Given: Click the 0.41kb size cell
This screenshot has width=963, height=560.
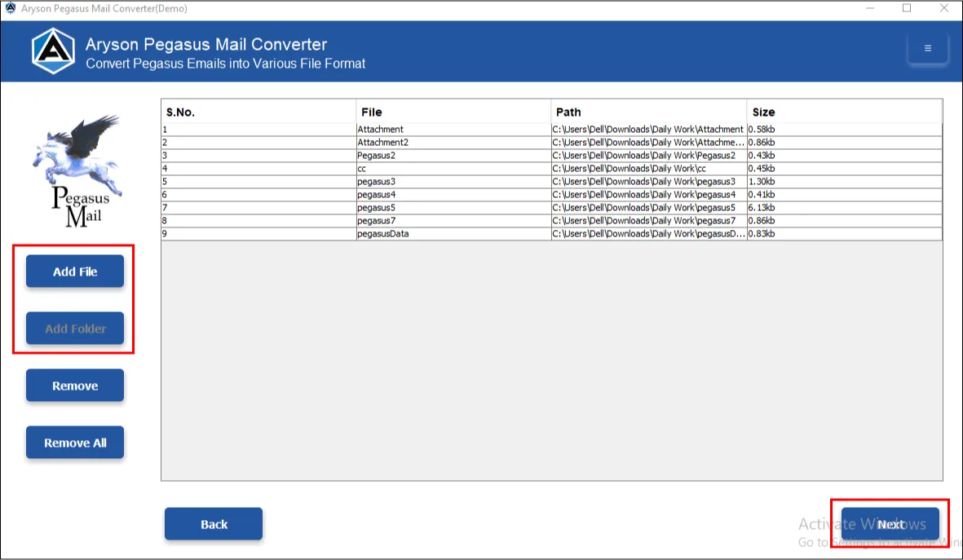Looking at the screenshot, I should tap(845, 195).
